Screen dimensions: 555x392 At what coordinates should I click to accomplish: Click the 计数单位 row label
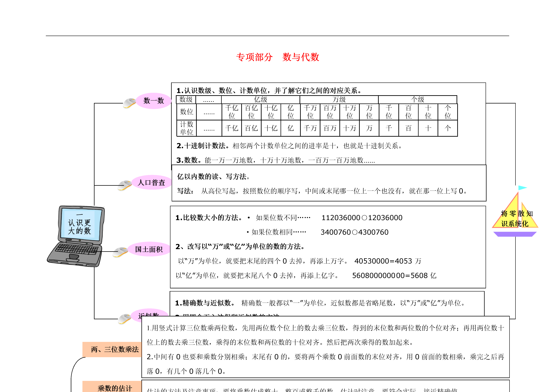click(x=186, y=128)
